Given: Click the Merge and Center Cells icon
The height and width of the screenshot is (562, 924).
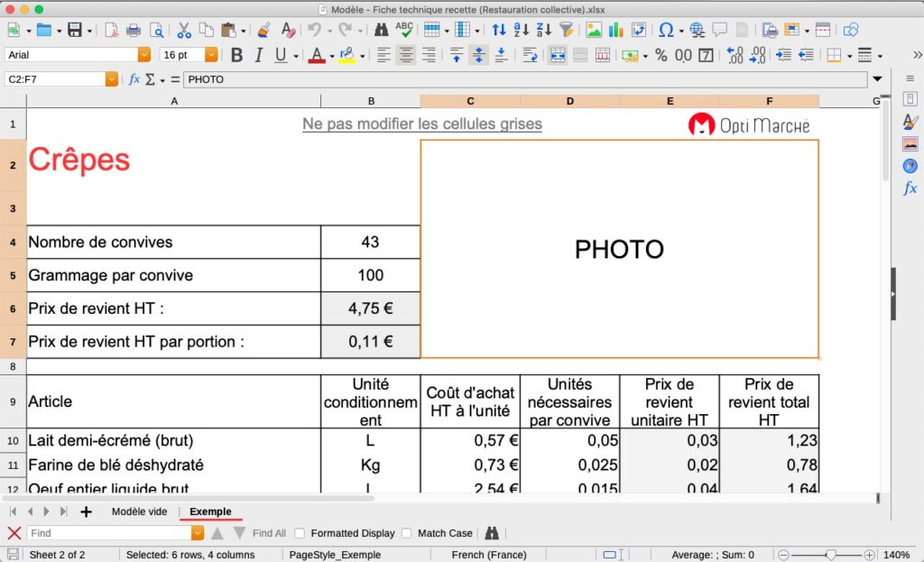Looking at the screenshot, I should click(x=557, y=55).
